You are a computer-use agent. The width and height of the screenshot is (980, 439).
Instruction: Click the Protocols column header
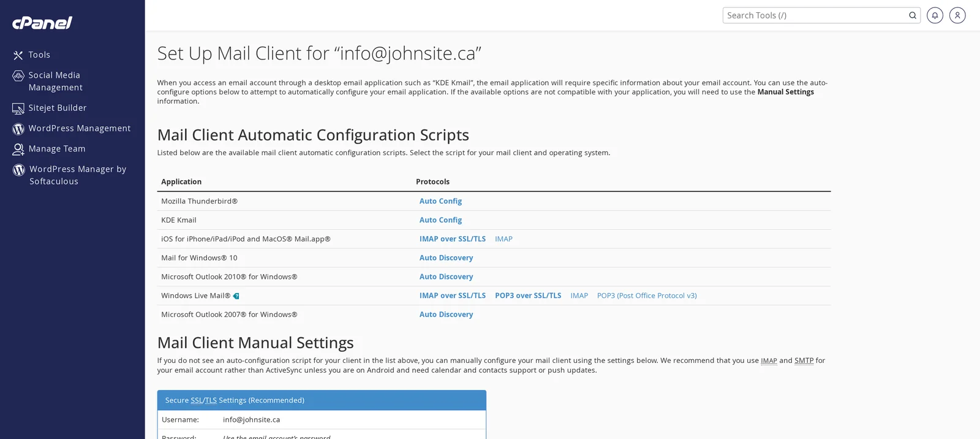[x=432, y=182]
